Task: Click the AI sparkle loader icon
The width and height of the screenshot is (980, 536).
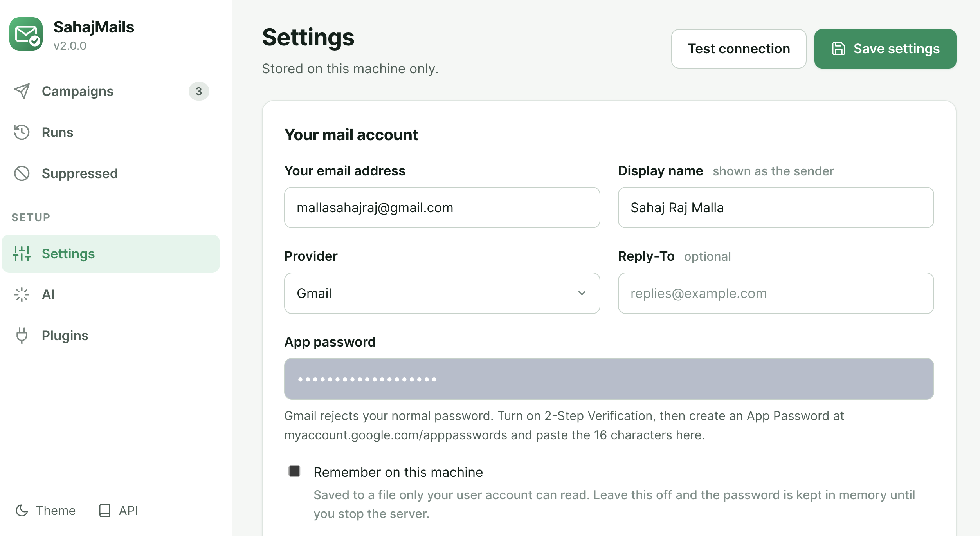Action: coord(22,294)
